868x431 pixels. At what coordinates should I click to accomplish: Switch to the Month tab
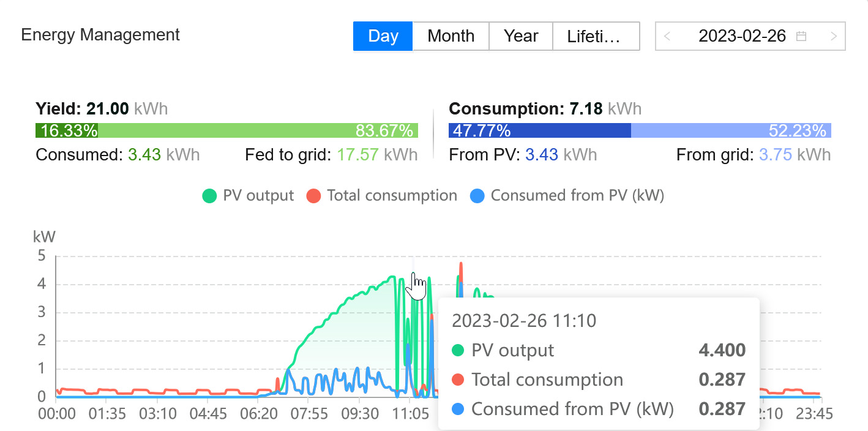click(451, 36)
